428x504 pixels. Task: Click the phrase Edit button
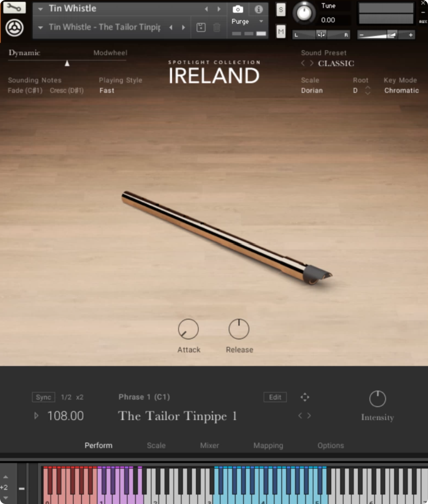click(275, 397)
